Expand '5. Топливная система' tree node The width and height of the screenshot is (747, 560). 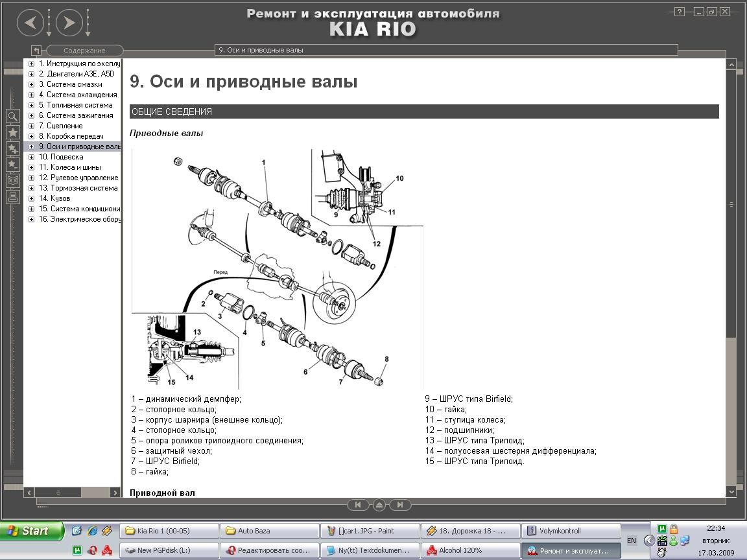[x=31, y=105]
